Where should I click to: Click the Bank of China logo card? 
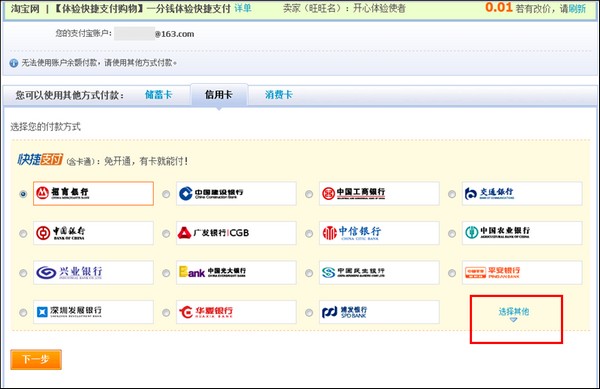93,233
